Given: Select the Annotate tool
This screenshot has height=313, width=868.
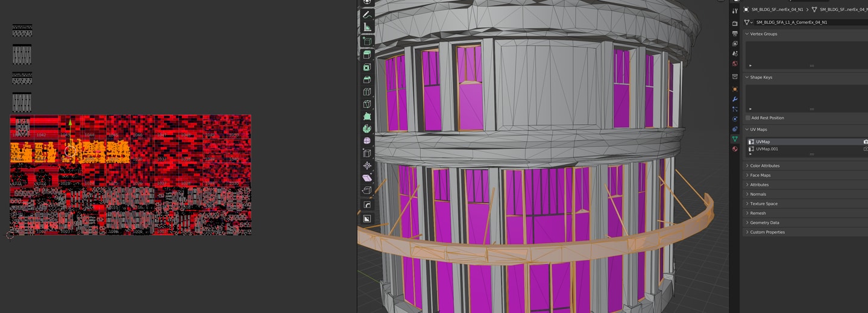Looking at the screenshot, I should coord(367,14).
